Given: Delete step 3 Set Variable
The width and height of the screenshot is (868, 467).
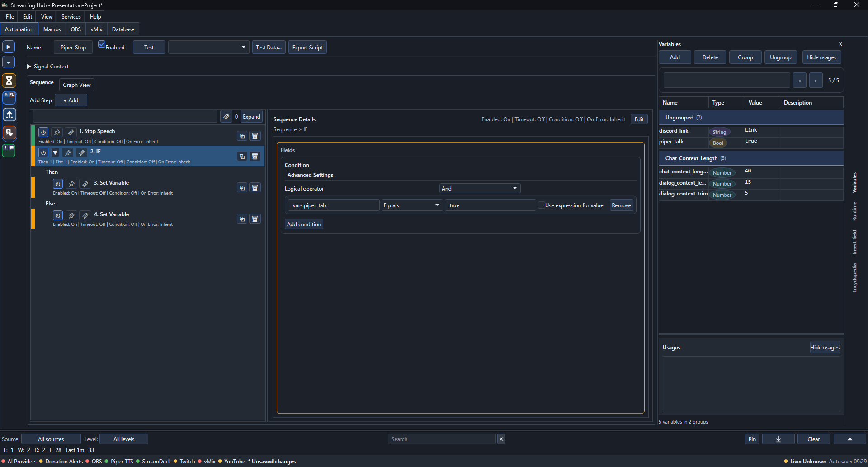Looking at the screenshot, I should (x=255, y=188).
